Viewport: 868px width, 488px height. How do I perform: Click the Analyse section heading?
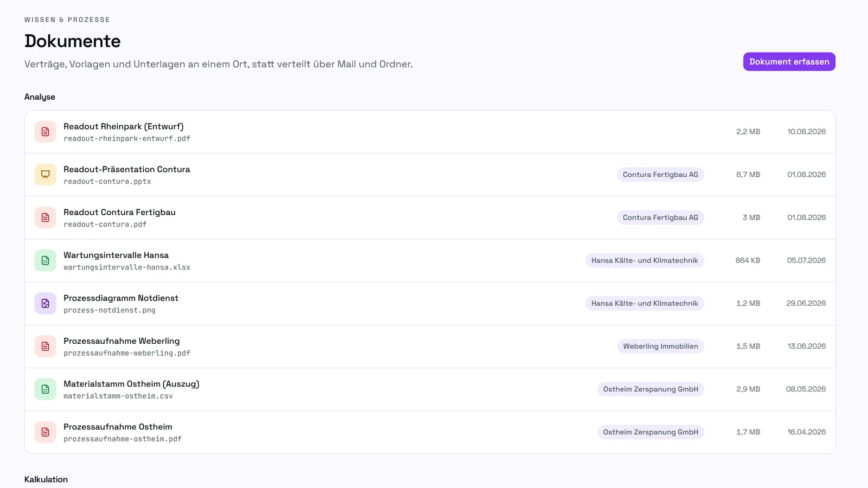coord(40,97)
